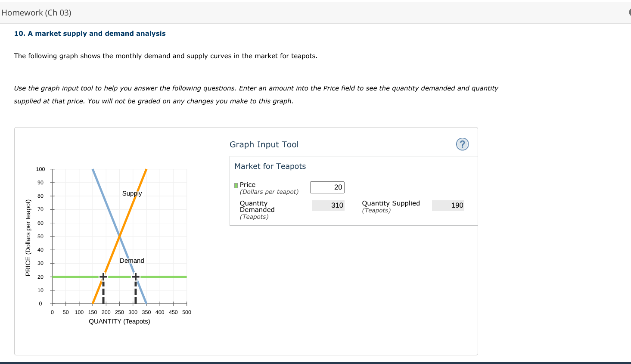
Task: Select the plus-shaped marker at quantity 200
Action: pyautogui.click(x=103, y=276)
